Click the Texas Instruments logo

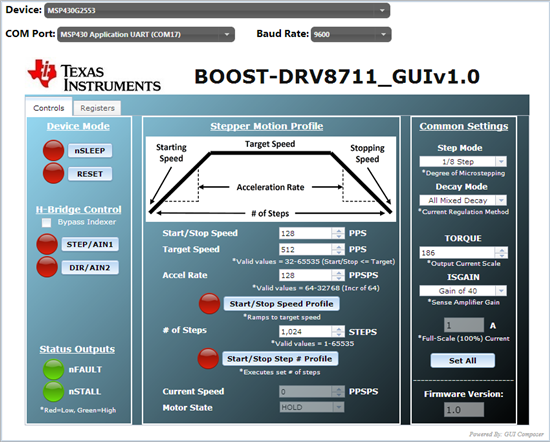tap(94, 76)
